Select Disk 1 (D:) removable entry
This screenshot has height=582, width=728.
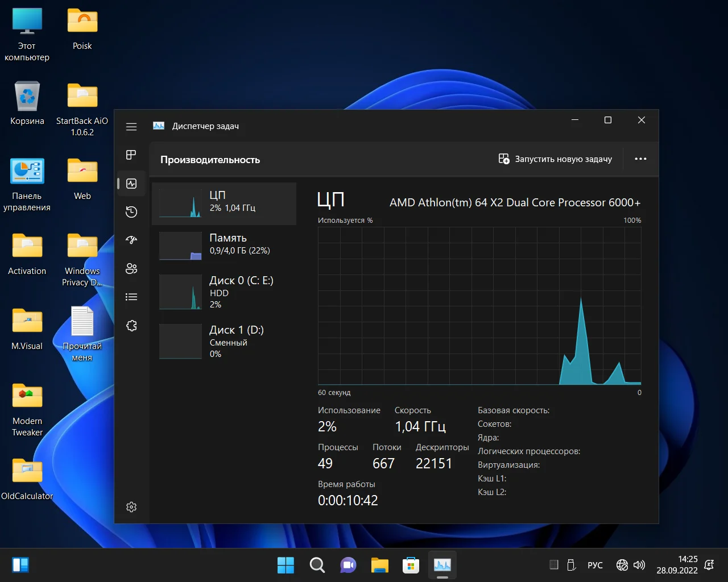pyautogui.click(x=224, y=342)
